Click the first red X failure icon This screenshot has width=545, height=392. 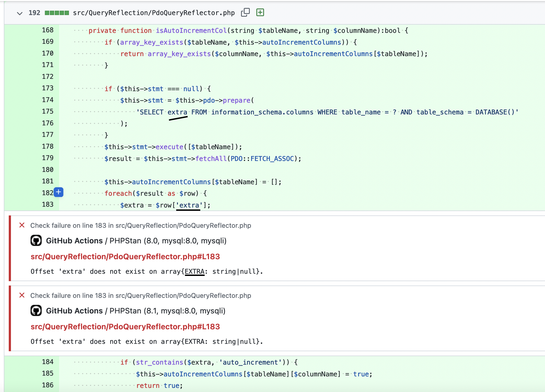tap(22, 225)
